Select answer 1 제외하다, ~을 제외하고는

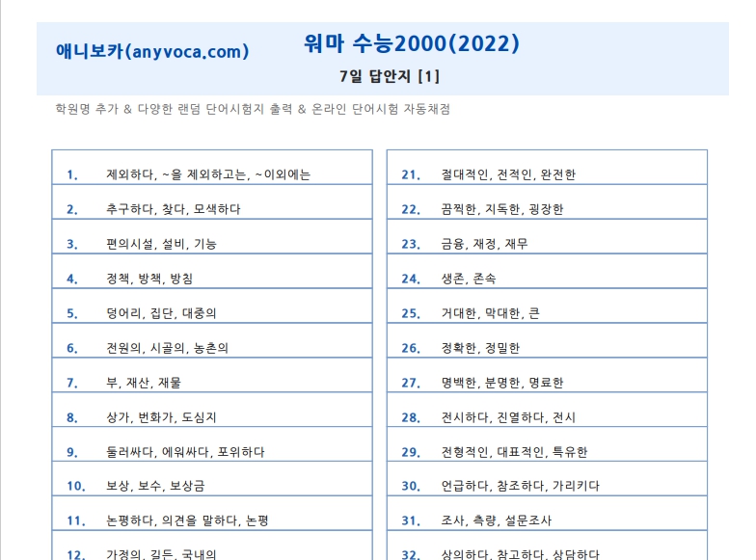208,174
